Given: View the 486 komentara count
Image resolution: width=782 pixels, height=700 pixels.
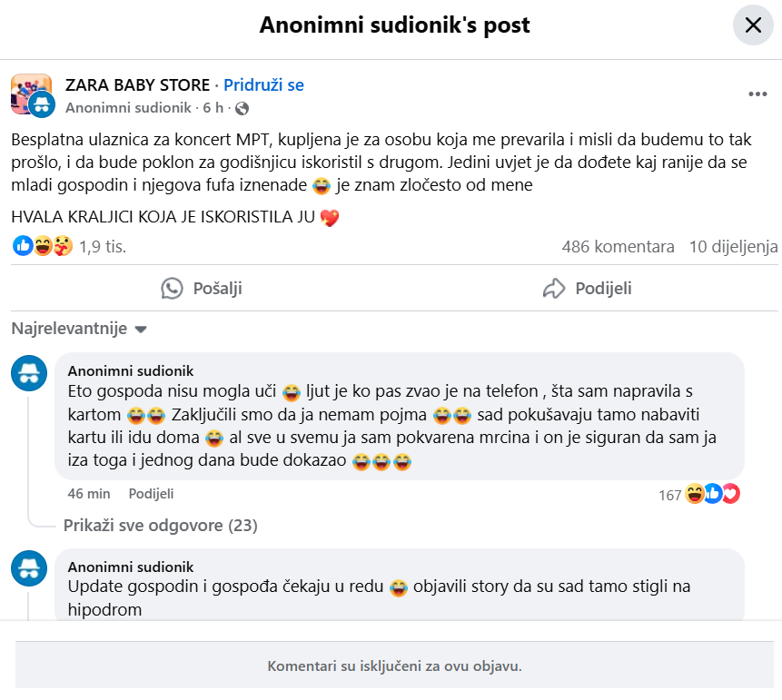Looking at the screenshot, I should (x=618, y=247).
